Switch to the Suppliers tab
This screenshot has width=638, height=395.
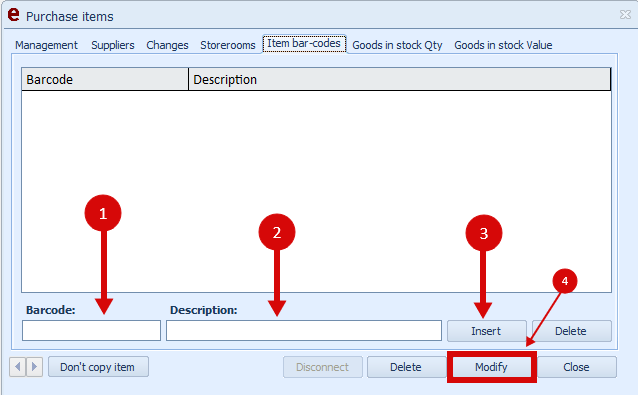click(x=113, y=45)
